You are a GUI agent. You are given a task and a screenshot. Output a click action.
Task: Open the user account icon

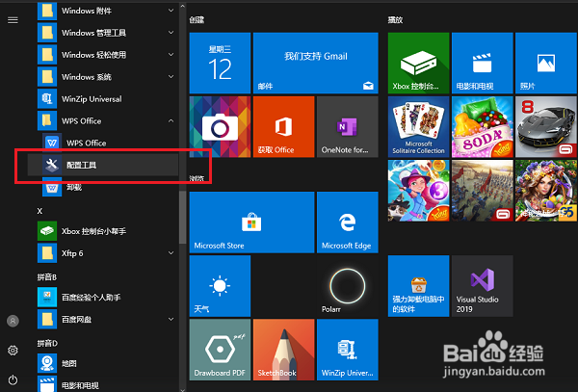(13, 321)
